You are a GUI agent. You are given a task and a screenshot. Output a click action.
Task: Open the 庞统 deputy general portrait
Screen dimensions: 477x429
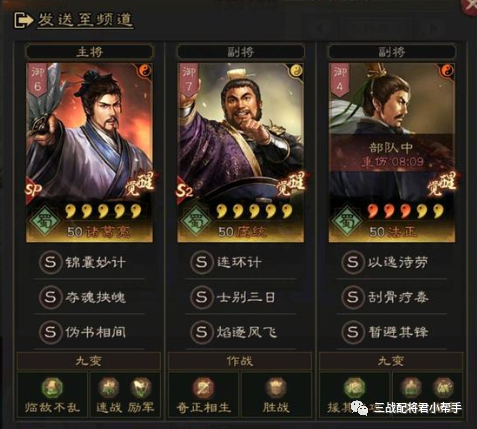pyautogui.click(x=241, y=152)
